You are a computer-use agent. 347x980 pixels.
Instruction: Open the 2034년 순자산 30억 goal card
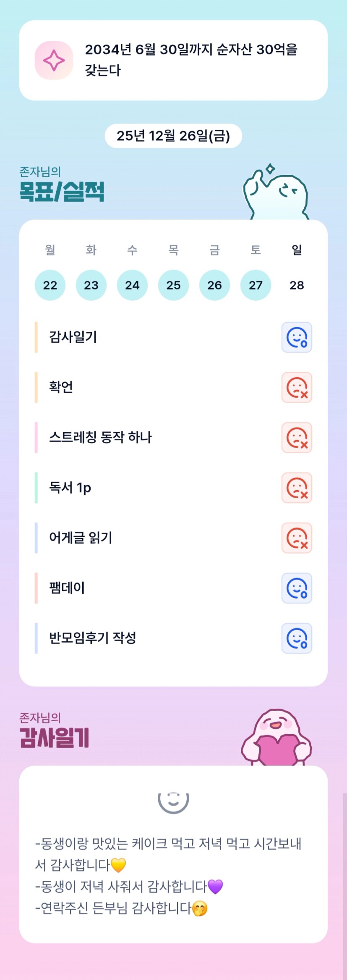[191, 60]
